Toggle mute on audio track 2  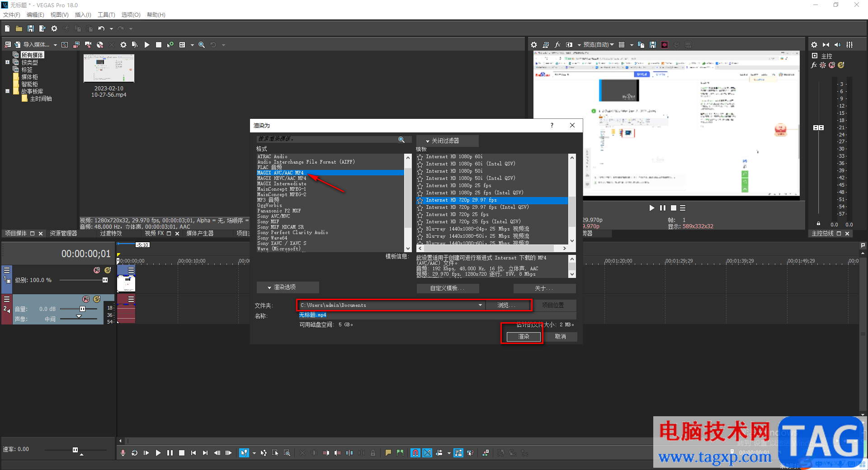tap(86, 299)
